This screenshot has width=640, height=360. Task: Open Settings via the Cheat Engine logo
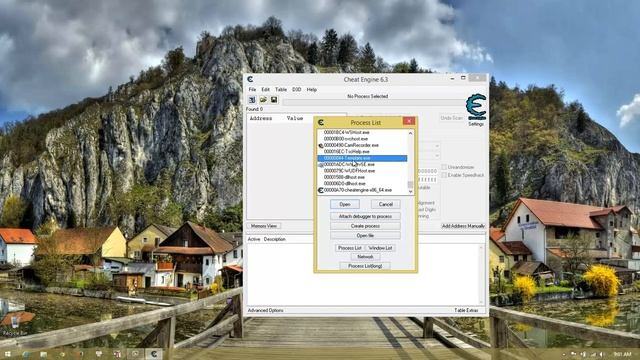476,107
